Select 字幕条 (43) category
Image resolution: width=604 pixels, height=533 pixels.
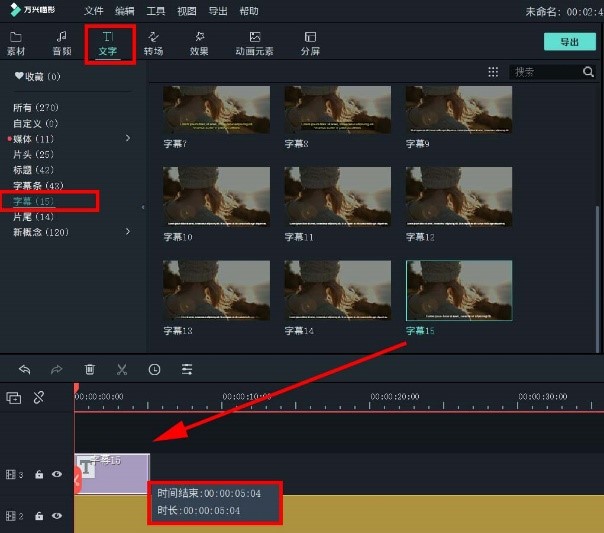(x=38, y=186)
